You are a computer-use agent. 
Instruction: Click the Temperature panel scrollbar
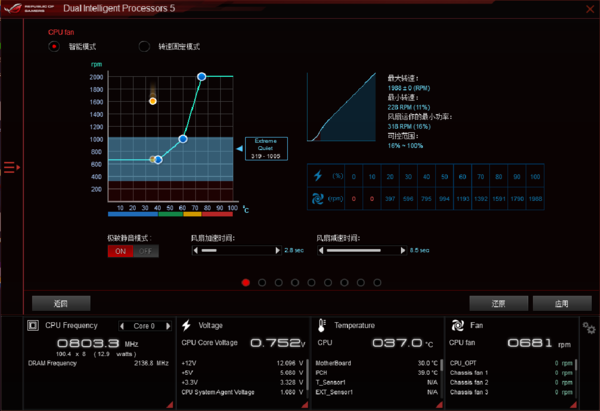pyautogui.click(x=442, y=365)
